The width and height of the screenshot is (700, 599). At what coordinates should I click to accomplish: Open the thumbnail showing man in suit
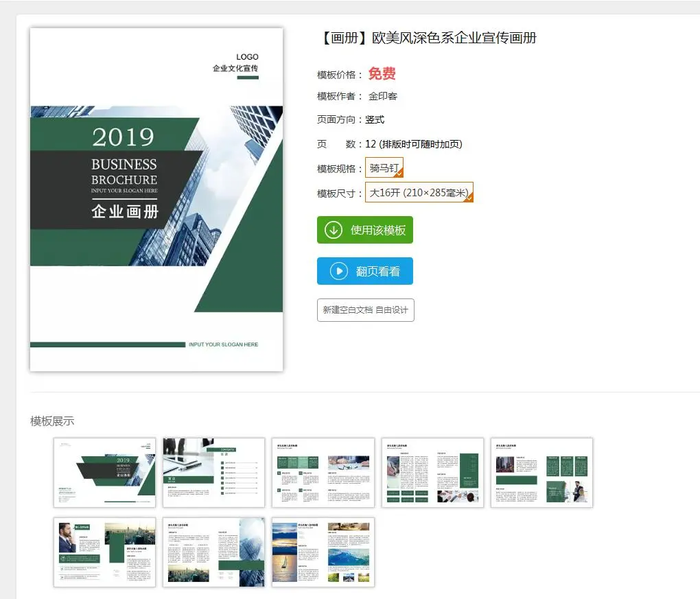[104, 552]
